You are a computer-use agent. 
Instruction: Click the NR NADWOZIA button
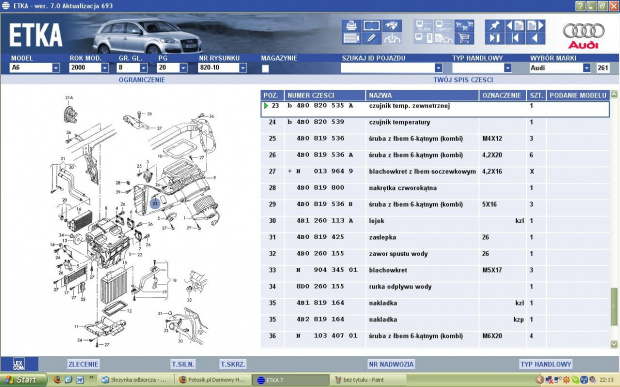click(x=391, y=364)
